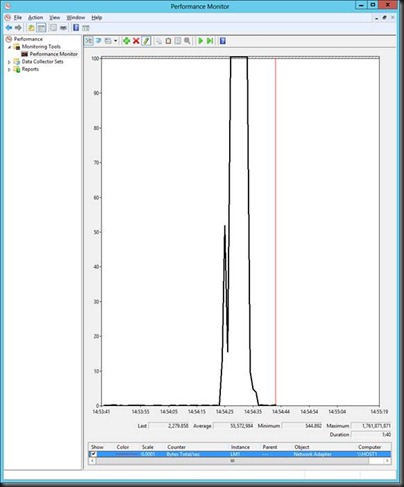This screenshot has width=404, height=487.
Task: Click the Bytes Total/sec counter cell
Action: (x=183, y=454)
